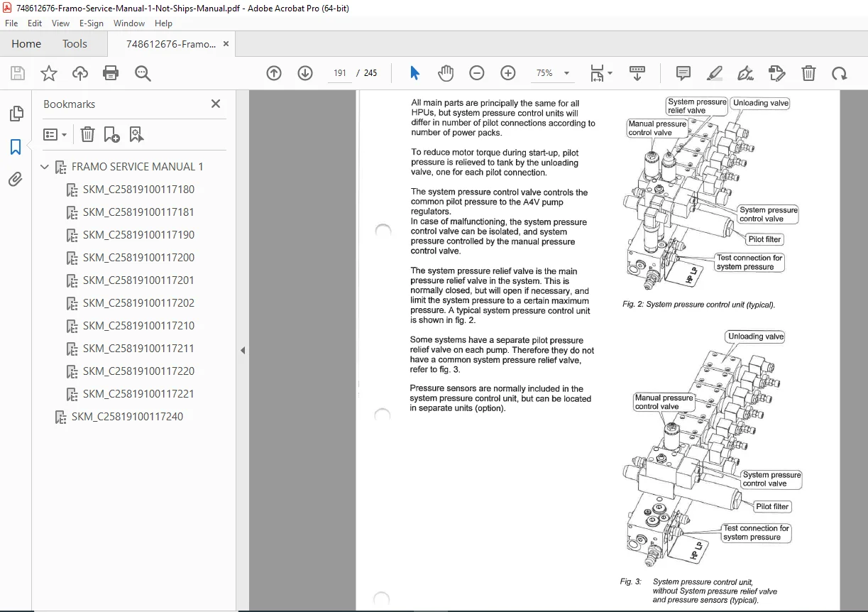Open the File menu
868x612 pixels.
tap(11, 23)
